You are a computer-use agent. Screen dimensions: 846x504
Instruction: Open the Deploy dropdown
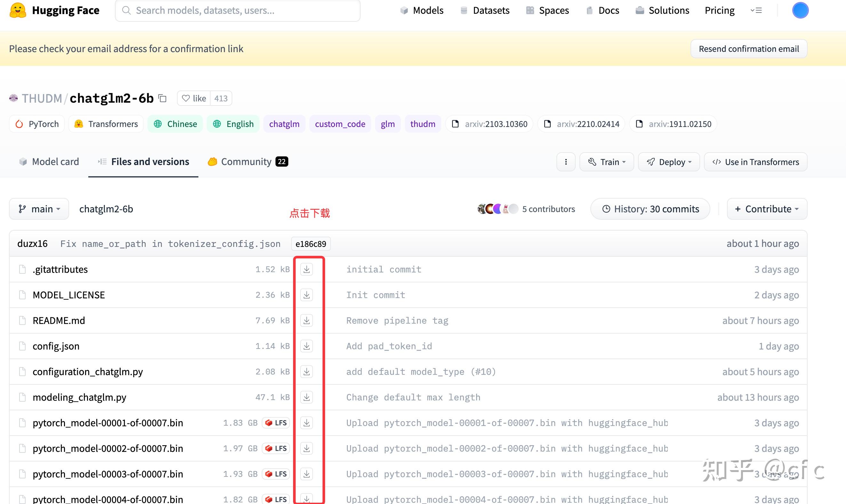click(669, 162)
